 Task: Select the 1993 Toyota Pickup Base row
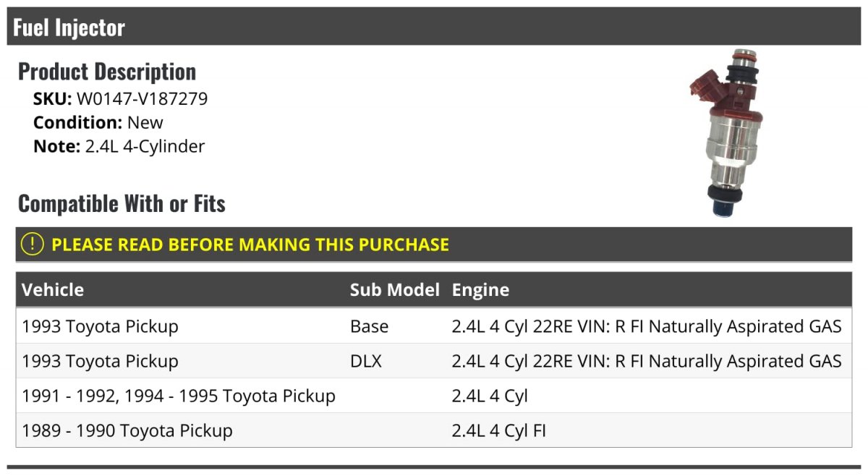coord(100,326)
